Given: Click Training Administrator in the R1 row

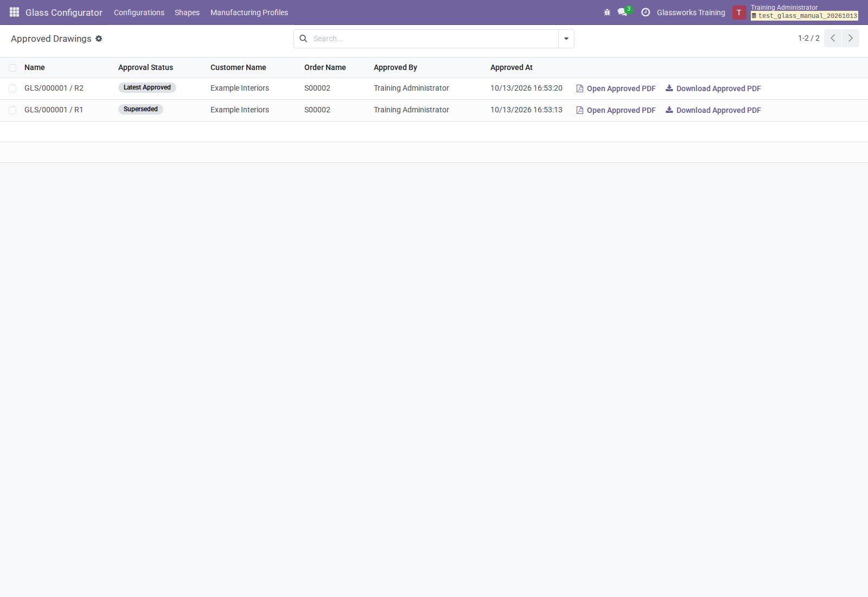Looking at the screenshot, I should click(411, 110).
